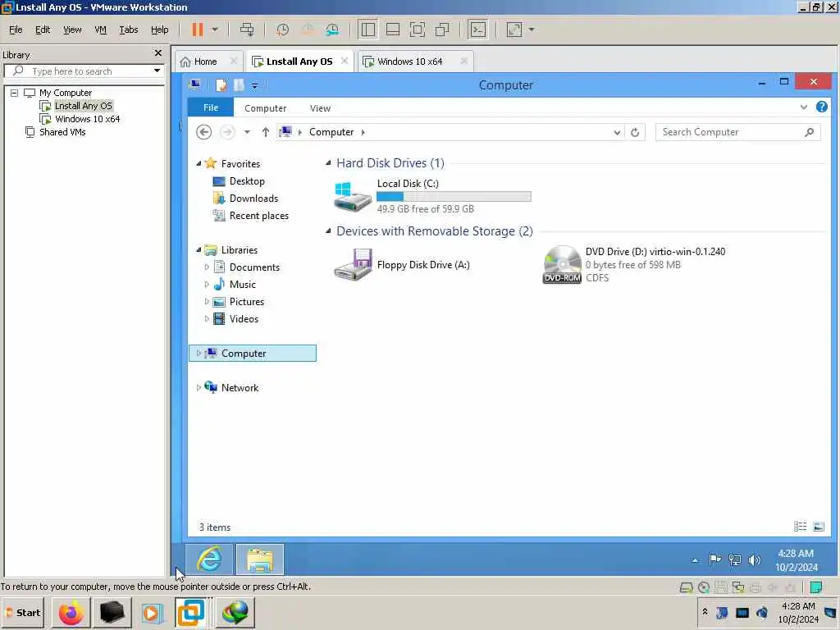The width and height of the screenshot is (840, 630).
Task: Switch to large icons view in status bar
Action: pyautogui.click(x=818, y=527)
